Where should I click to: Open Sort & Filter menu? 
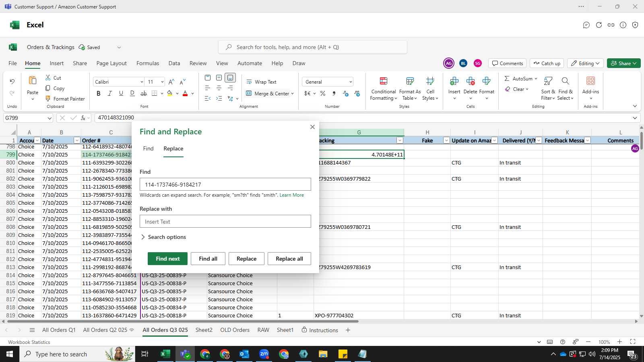[548, 88]
